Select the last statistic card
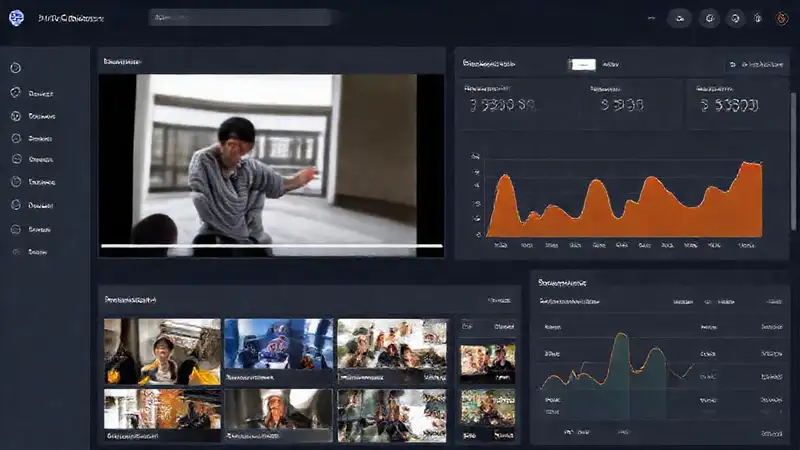800x450 pixels. [x=737, y=104]
